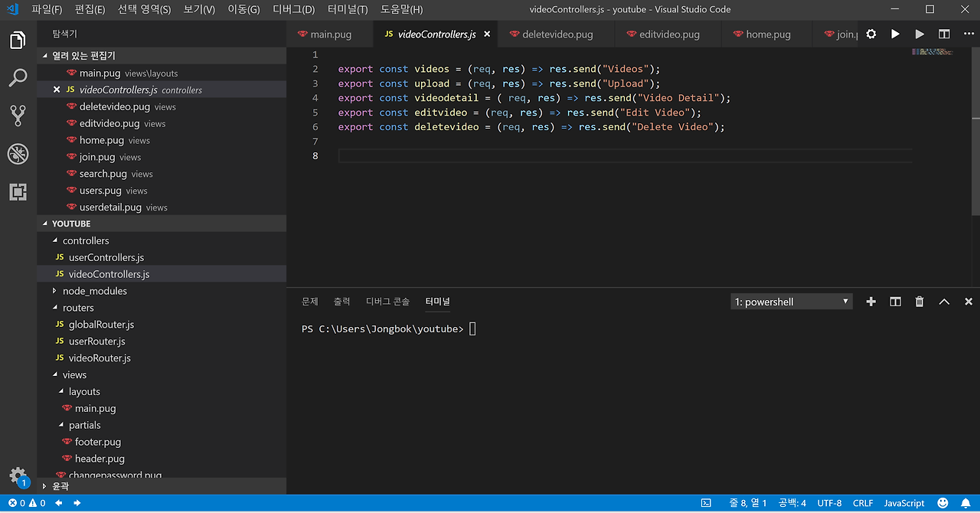Click the dimmed second play icon
This screenshot has height=513, width=980.
click(x=920, y=34)
